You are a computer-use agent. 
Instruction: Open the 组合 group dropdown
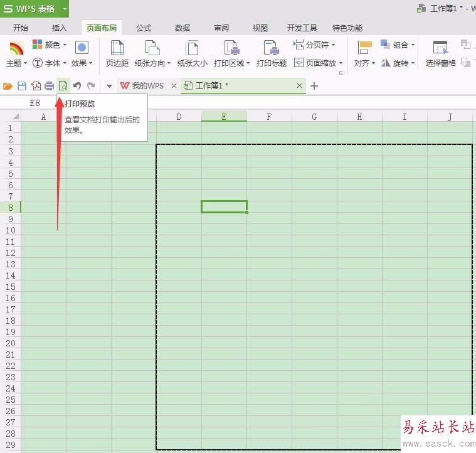coord(398,45)
